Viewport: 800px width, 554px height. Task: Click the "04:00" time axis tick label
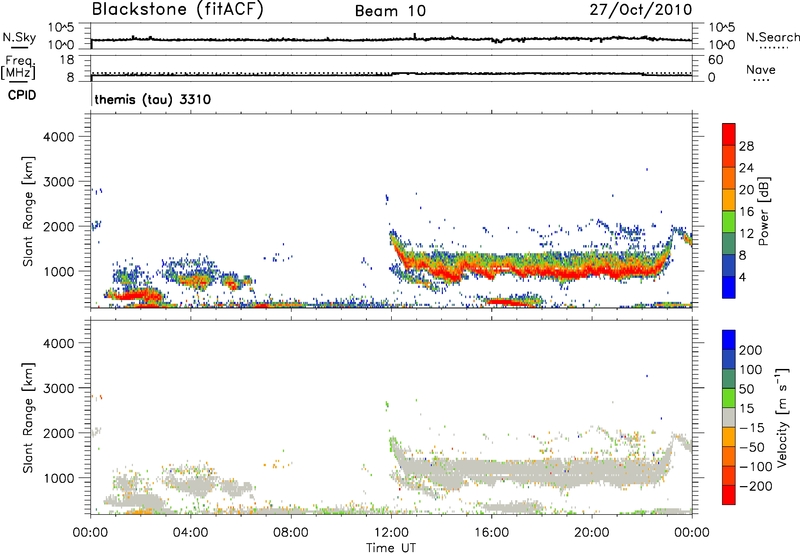(x=191, y=533)
